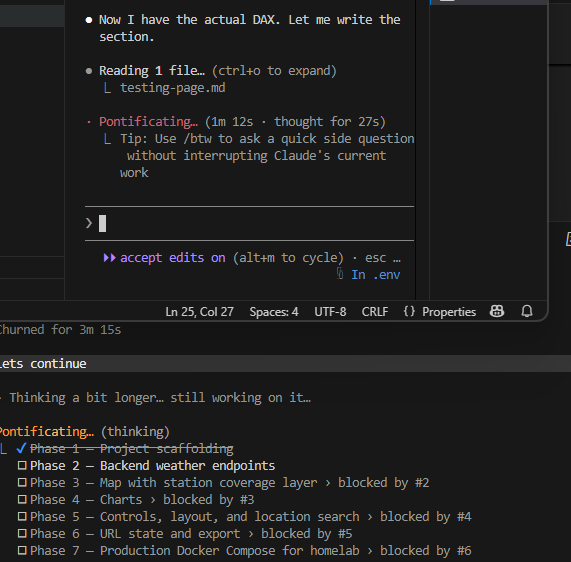This screenshot has width=571, height=562.
Task: Click Pontificating… status in upper panel
Action: [148, 122]
